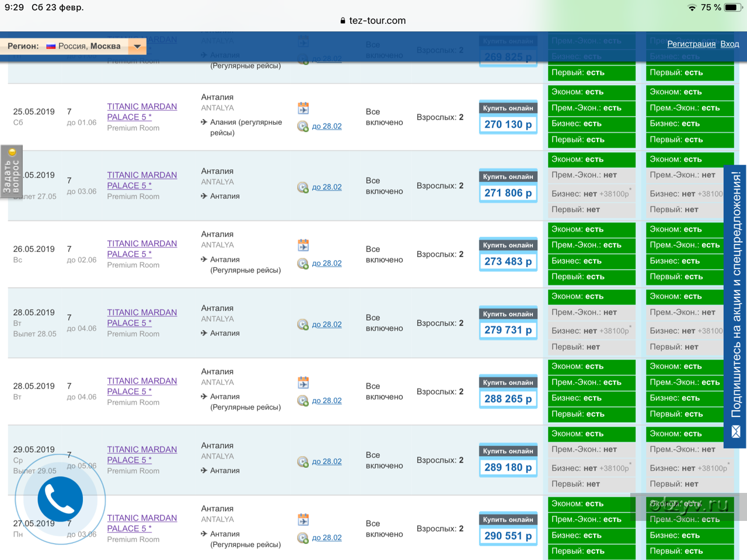
Task: Click first-column Бизнес: нет +38100р cell, 271 806 row
Action: 592,194
